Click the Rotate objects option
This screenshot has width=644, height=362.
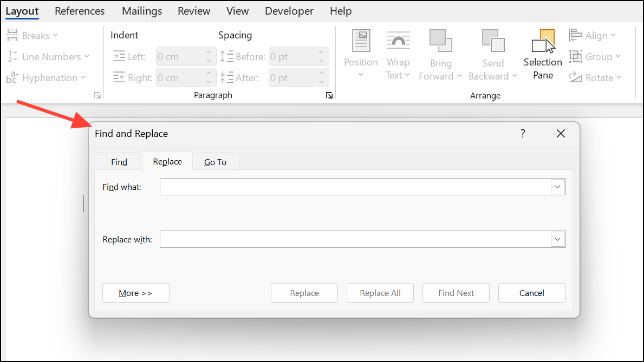[x=594, y=78]
